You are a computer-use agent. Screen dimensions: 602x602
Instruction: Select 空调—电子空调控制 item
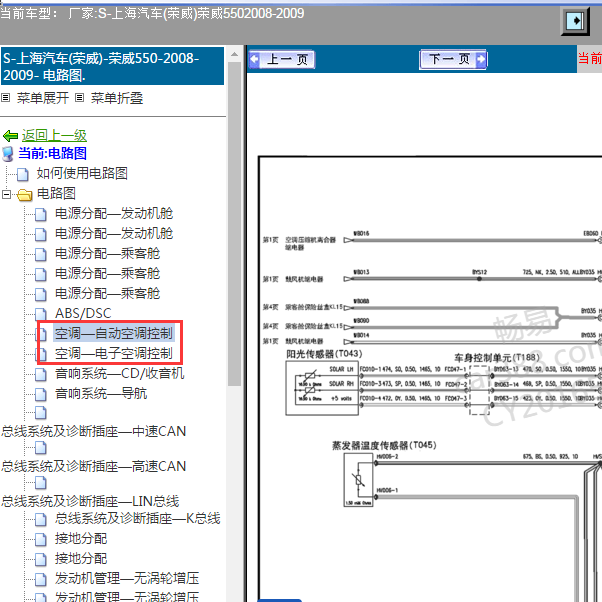tap(114, 353)
